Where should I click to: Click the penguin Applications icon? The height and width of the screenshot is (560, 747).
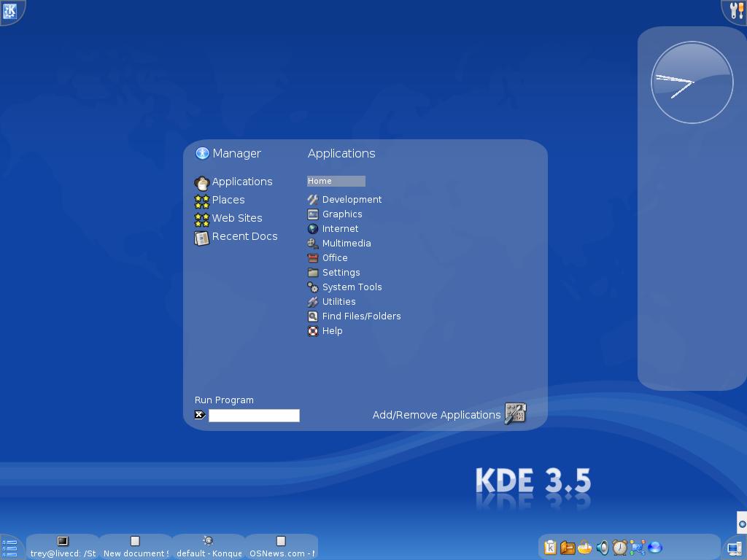[202, 183]
